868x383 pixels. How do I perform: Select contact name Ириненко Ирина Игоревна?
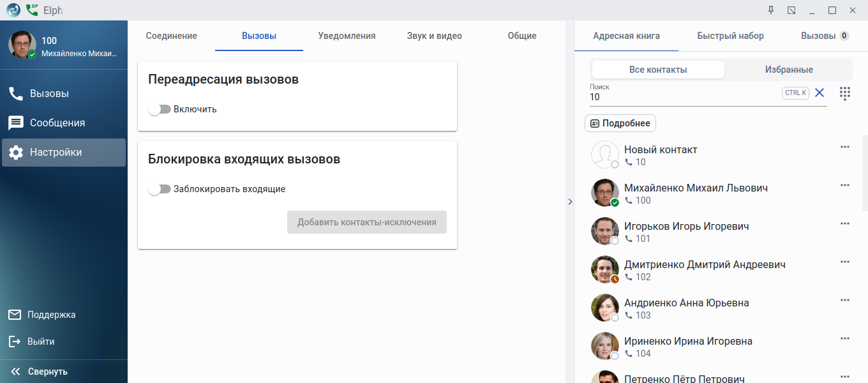(x=688, y=341)
